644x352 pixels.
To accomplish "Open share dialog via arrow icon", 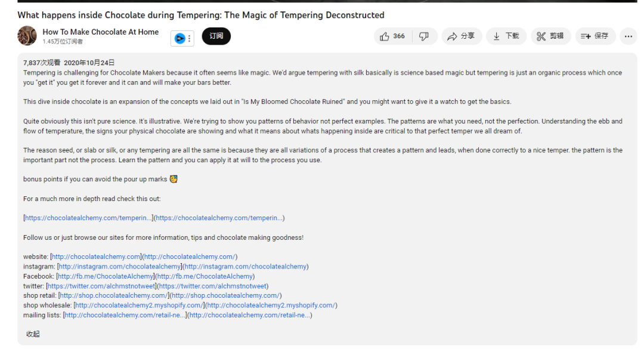I will point(461,36).
